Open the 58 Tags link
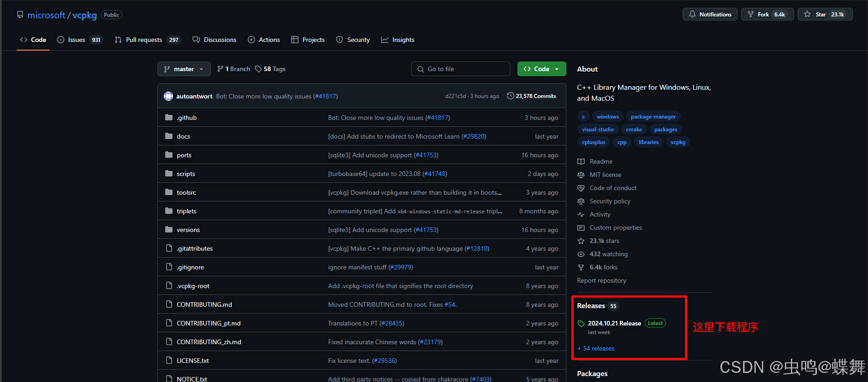 (x=270, y=69)
